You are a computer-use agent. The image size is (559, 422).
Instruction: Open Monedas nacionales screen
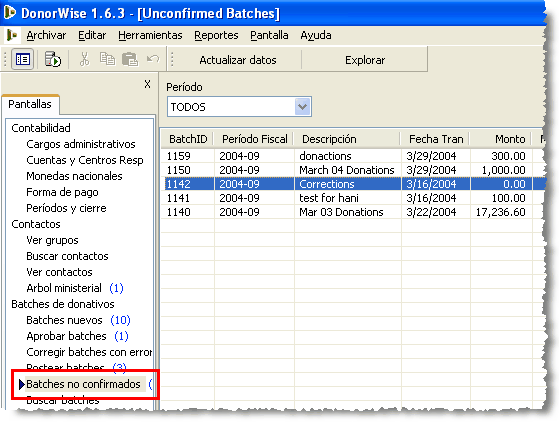pos(74,176)
